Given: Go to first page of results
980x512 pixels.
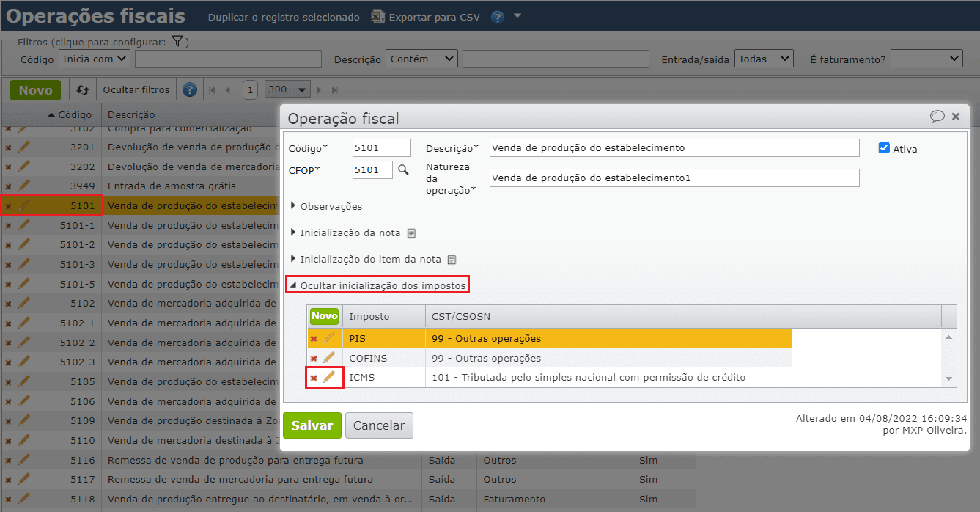Looking at the screenshot, I should tap(212, 90).
